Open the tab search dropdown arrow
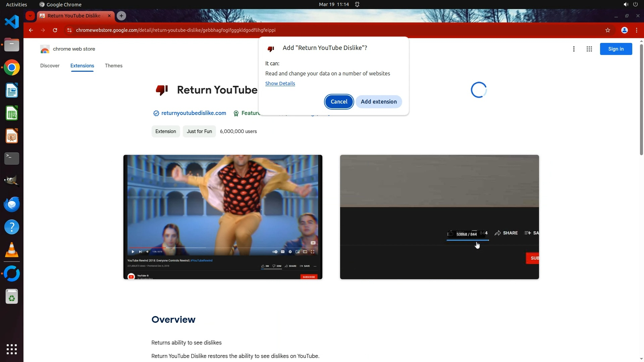Image resolution: width=644 pixels, height=362 pixels. point(30,16)
